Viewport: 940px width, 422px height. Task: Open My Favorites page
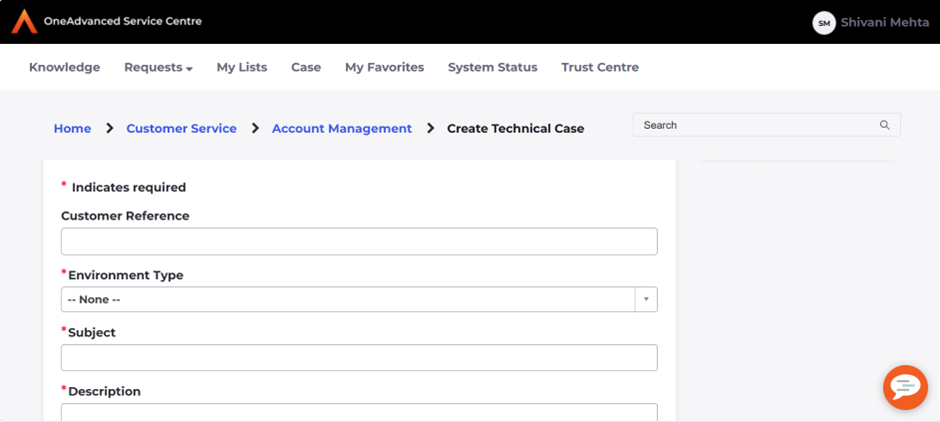384,67
